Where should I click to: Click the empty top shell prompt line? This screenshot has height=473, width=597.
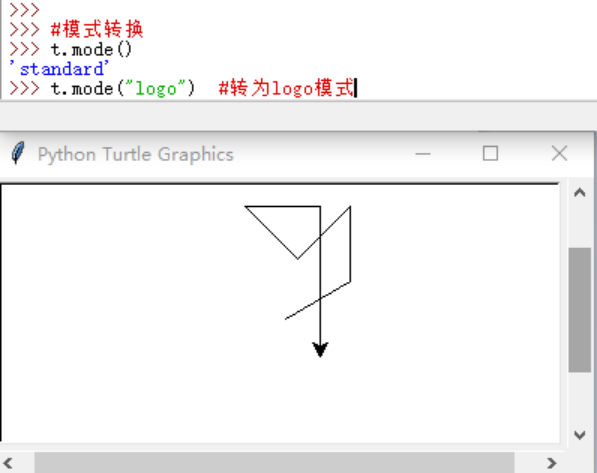click(24, 10)
